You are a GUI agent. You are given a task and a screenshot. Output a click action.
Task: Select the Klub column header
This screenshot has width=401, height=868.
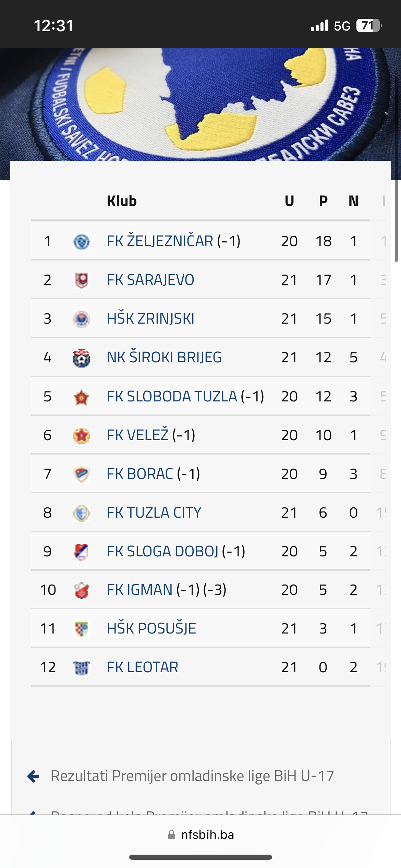(x=122, y=201)
